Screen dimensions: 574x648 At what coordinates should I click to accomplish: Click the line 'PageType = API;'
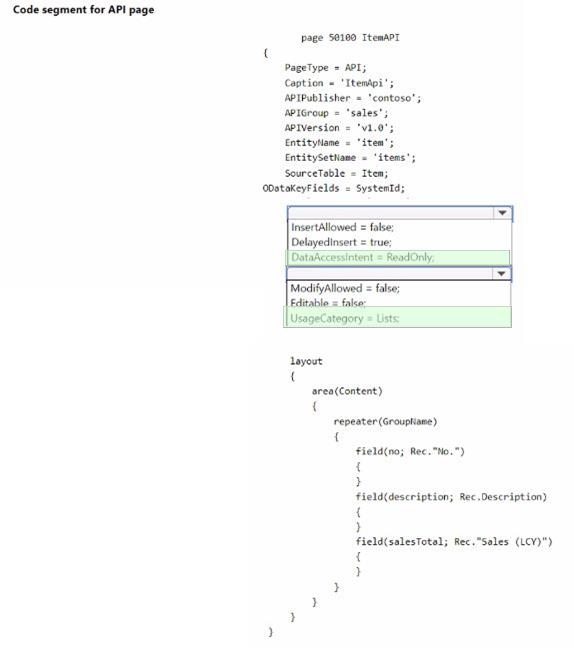pos(325,67)
